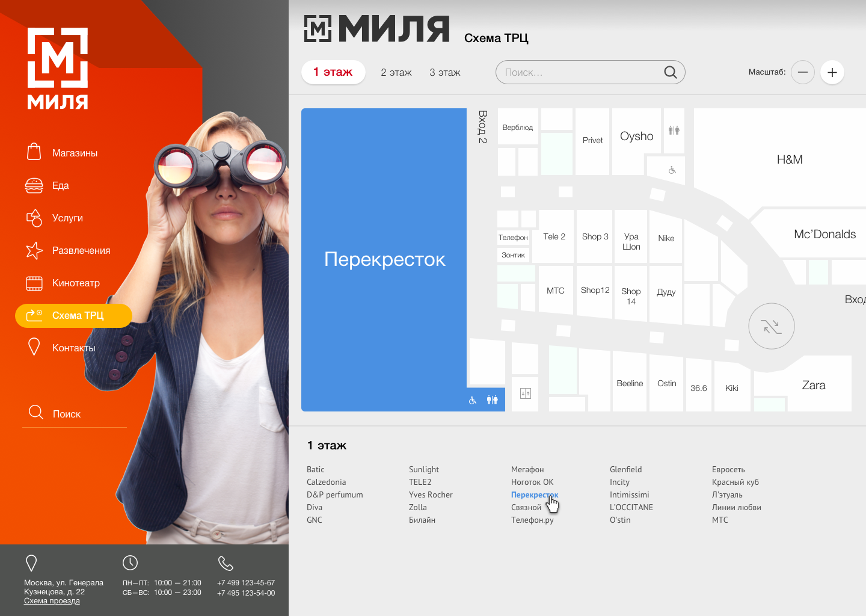Click the clock icon in footer
Viewport: 866px width, 616px height.
[130, 563]
